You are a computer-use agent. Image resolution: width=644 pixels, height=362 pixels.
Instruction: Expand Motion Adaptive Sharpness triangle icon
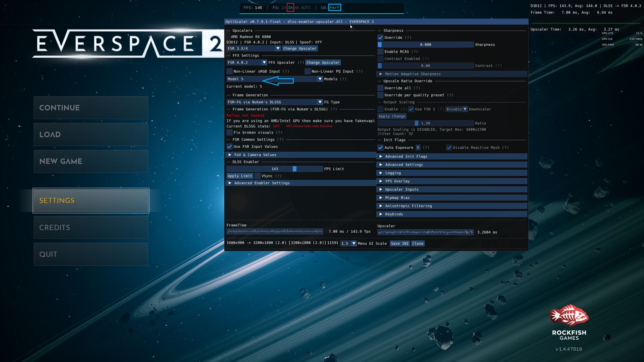click(381, 74)
